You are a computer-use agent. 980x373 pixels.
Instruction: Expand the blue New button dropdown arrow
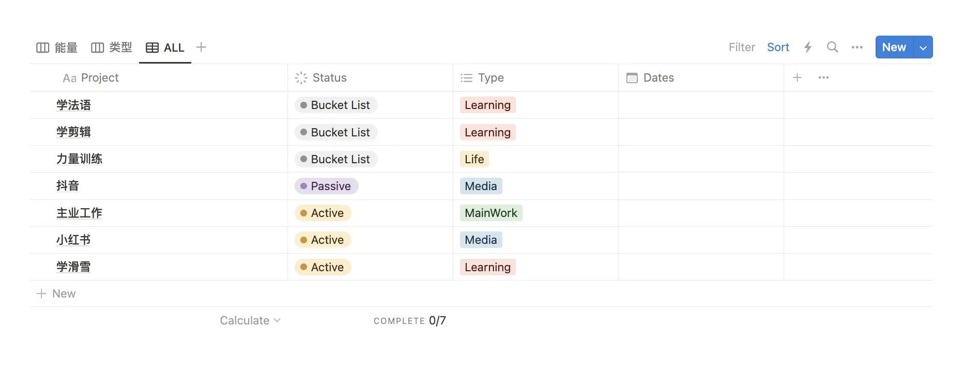click(x=923, y=48)
